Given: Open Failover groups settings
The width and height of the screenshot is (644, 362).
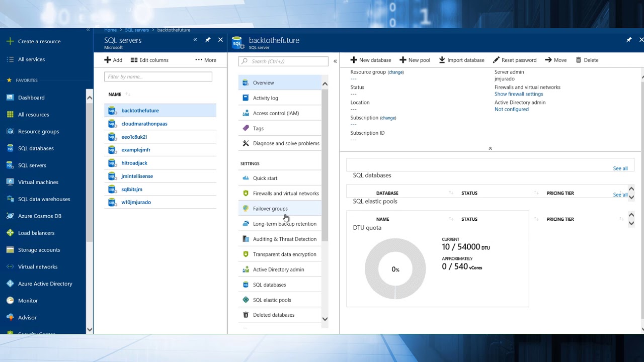Looking at the screenshot, I should click(x=280, y=209).
